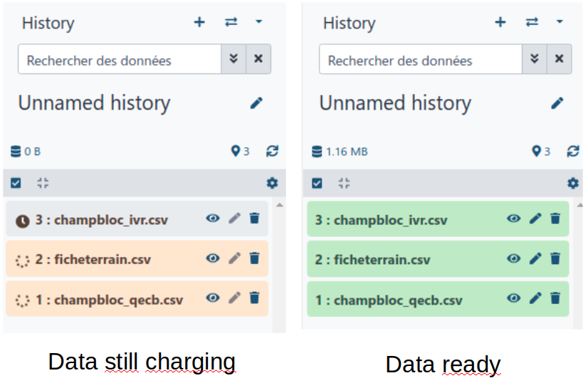Viewport: 588px width, 388px height.
Task: Open history options caret in left panel
Action: point(258,22)
